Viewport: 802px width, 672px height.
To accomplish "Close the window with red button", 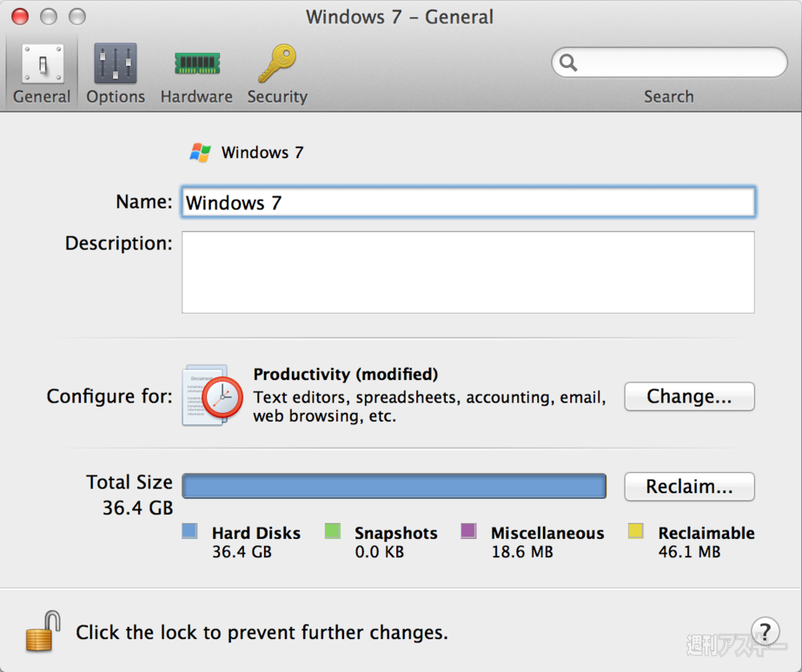I will click(x=19, y=16).
